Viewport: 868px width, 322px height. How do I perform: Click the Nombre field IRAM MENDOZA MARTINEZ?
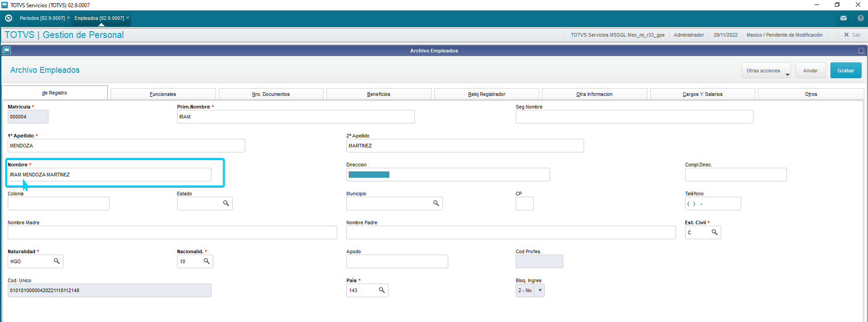pyautogui.click(x=110, y=175)
